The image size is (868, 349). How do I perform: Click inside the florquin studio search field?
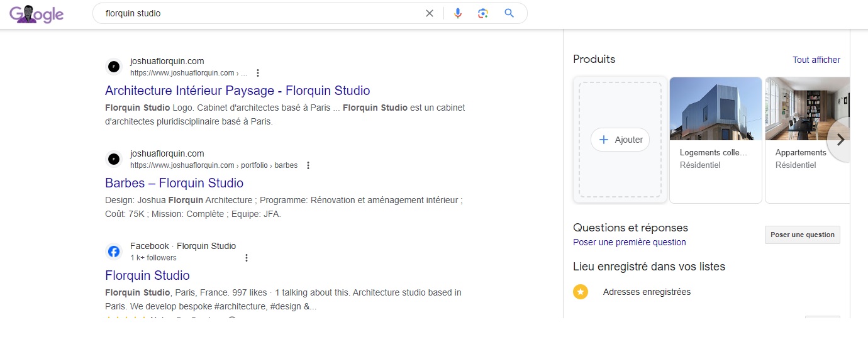coord(258,13)
